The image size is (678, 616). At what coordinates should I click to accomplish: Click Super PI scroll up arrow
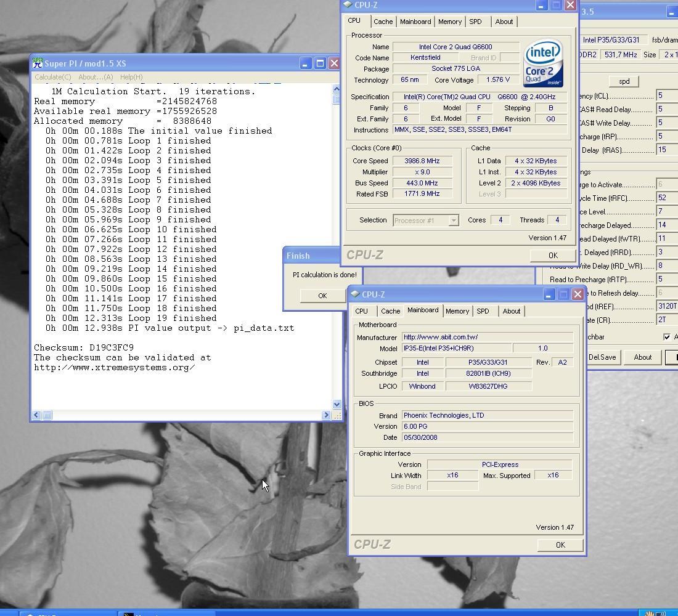(x=337, y=89)
